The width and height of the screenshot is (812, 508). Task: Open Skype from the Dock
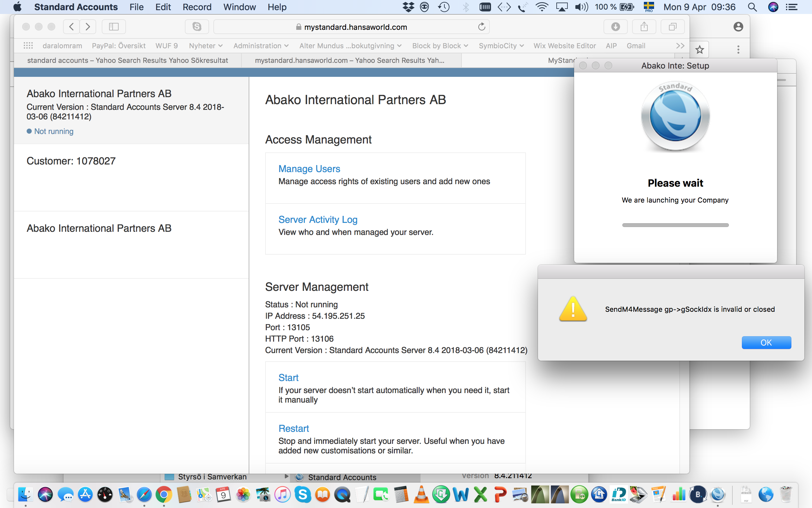(x=303, y=495)
